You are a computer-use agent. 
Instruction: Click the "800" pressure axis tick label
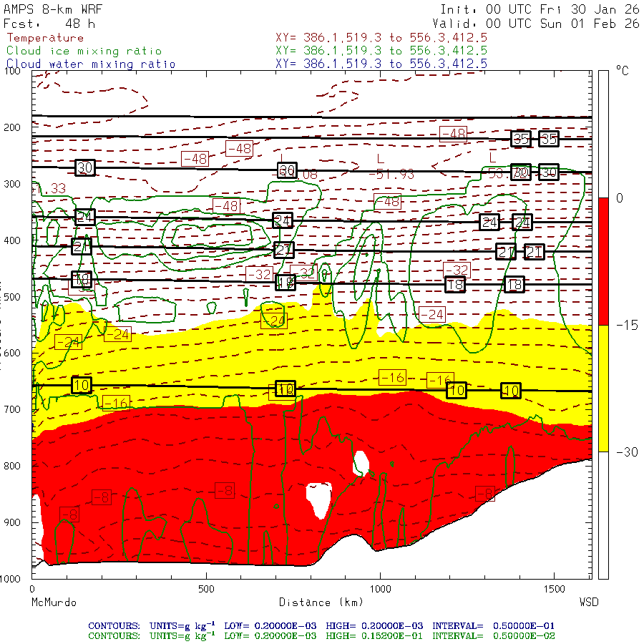12,466
